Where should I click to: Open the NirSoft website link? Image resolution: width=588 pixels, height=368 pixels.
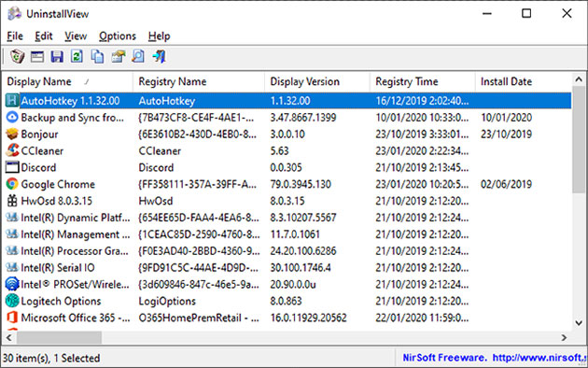click(539, 358)
